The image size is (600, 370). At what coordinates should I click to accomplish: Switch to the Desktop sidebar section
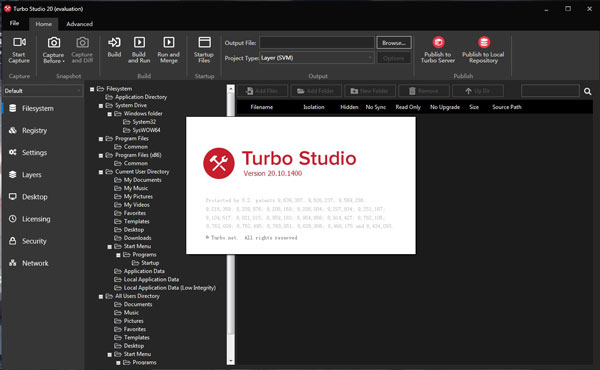pos(42,197)
